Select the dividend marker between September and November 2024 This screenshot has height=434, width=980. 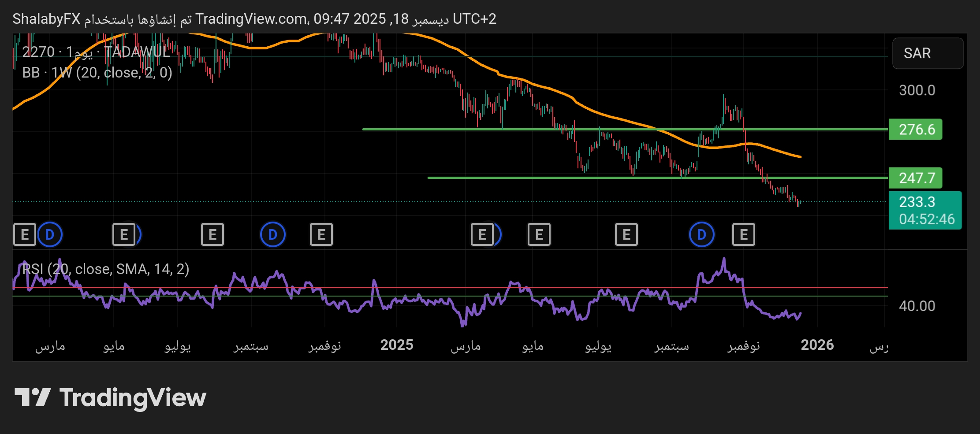[272, 234]
